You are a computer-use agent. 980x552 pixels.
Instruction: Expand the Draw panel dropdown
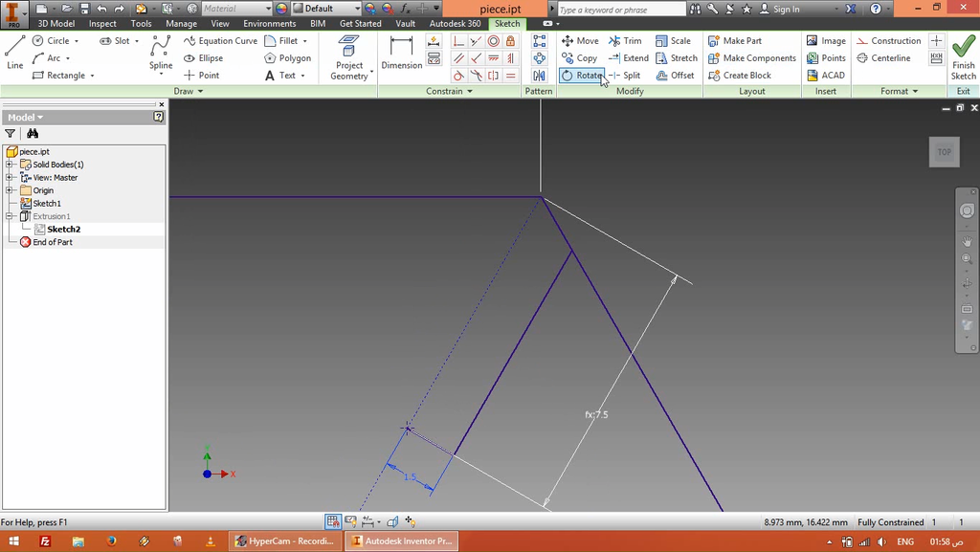[x=189, y=91]
